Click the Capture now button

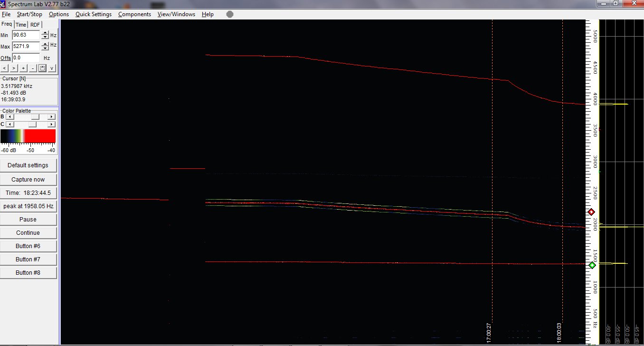tap(28, 180)
